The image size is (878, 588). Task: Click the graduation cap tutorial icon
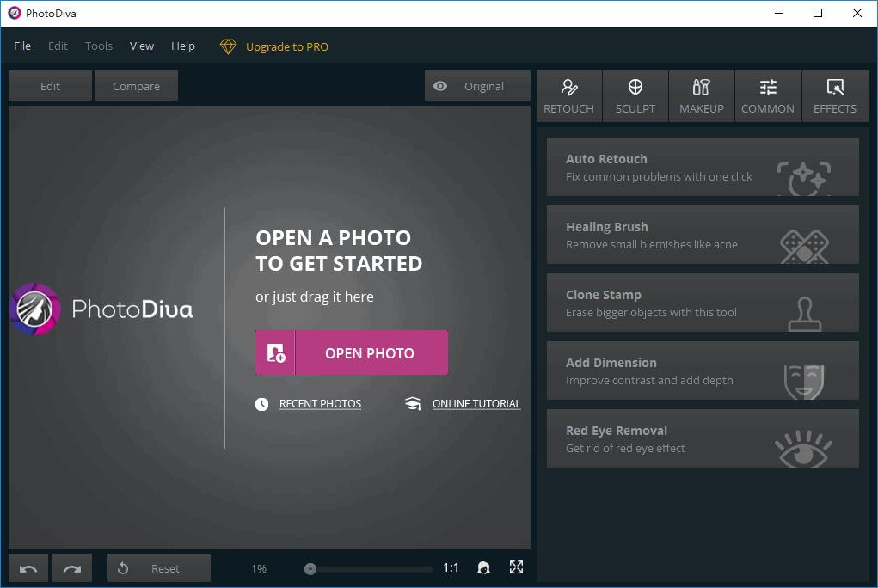click(x=413, y=404)
